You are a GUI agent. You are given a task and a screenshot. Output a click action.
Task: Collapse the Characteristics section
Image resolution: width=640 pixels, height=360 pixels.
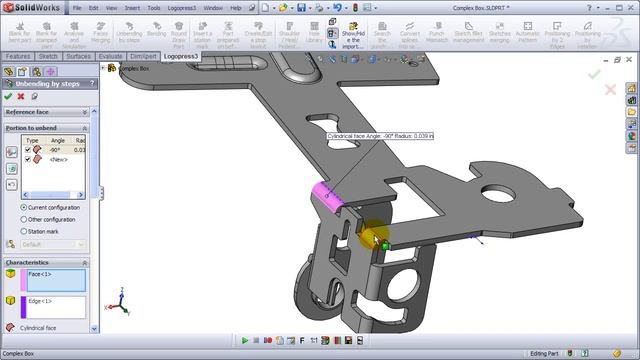click(x=84, y=262)
